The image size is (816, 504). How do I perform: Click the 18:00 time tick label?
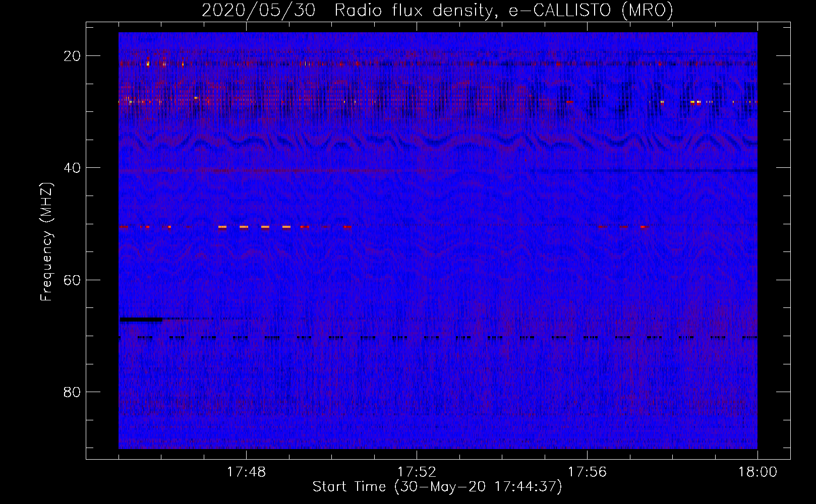pyautogui.click(x=757, y=472)
